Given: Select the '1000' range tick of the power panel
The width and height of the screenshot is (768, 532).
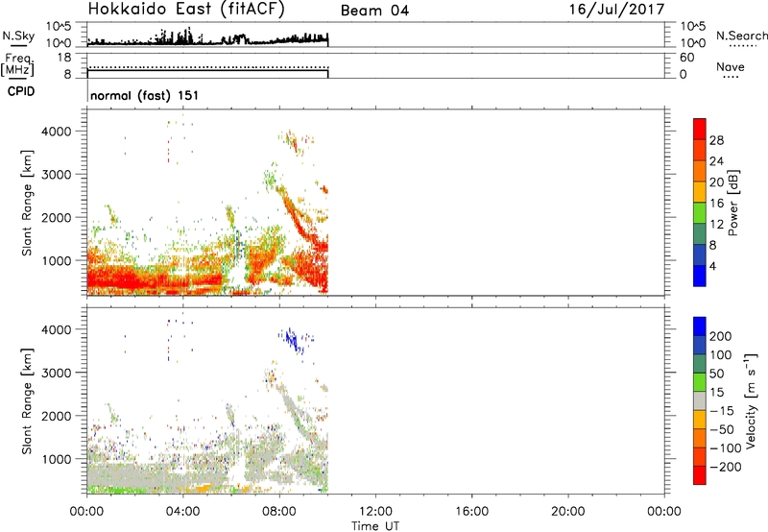Looking at the screenshot, I should click(56, 260).
